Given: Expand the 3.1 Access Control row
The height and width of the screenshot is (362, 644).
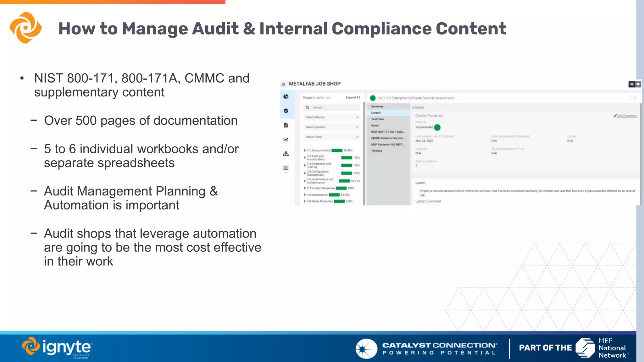Looking at the screenshot, I should coord(305,151).
